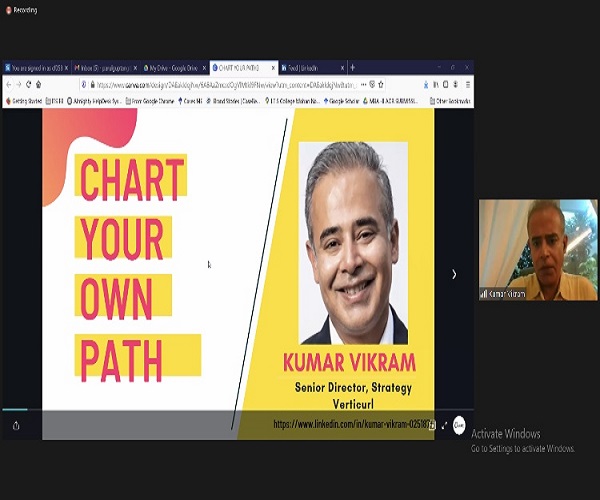
Task: Enter fullscreen with the expand arrows icon
Action: (x=444, y=425)
